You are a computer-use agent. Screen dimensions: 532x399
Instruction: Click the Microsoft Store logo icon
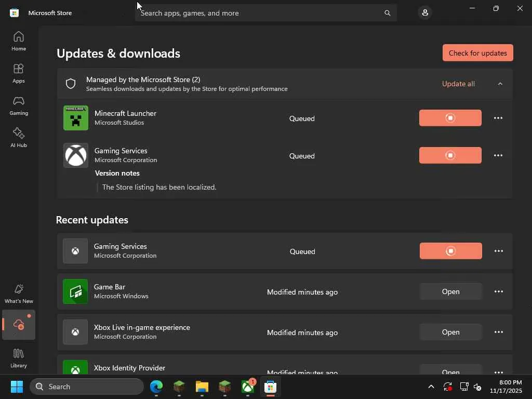[x=14, y=13]
